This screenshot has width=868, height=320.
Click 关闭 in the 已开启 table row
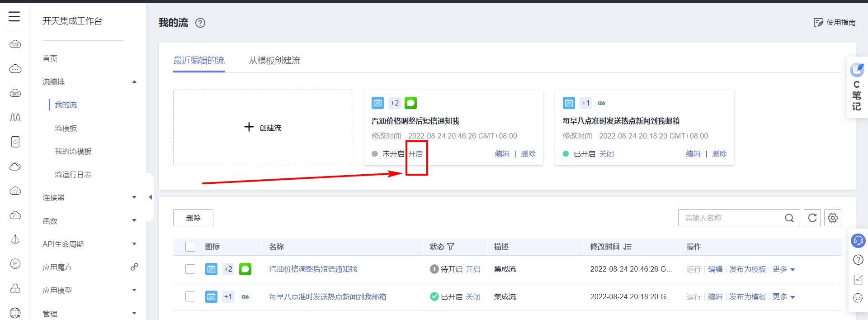[473, 296]
